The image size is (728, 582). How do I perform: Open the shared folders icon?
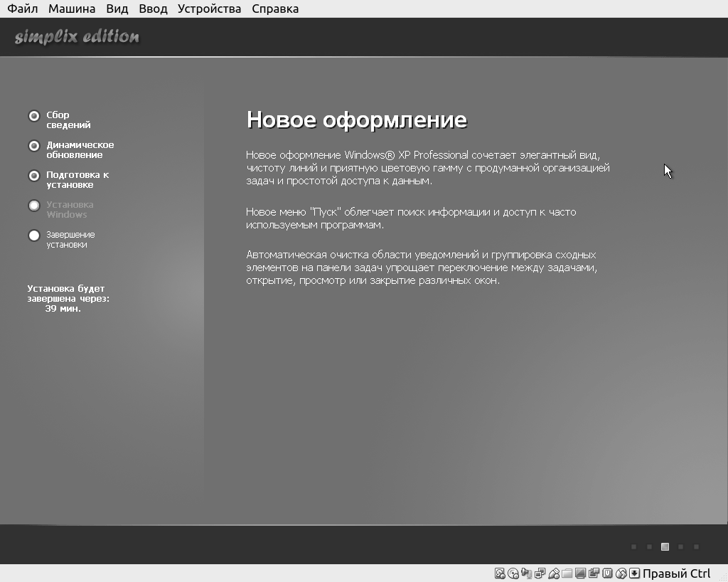[x=567, y=573]
